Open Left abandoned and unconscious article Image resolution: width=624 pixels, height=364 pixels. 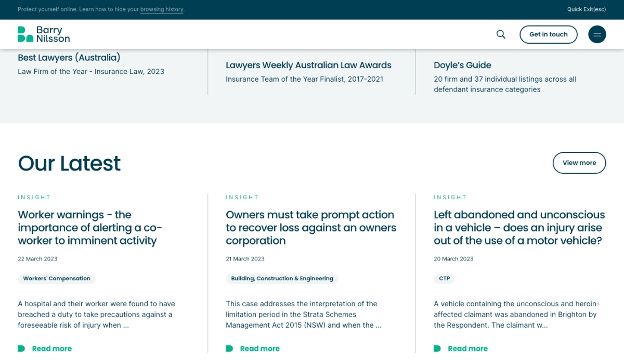(x=519, y=228)
